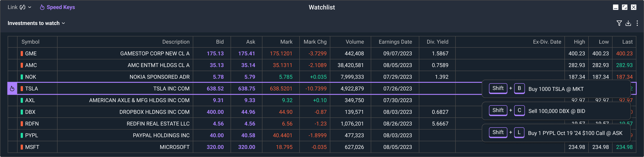
Task: Click TSLA earnings date 07/26/2023
Action: (398, 89)
